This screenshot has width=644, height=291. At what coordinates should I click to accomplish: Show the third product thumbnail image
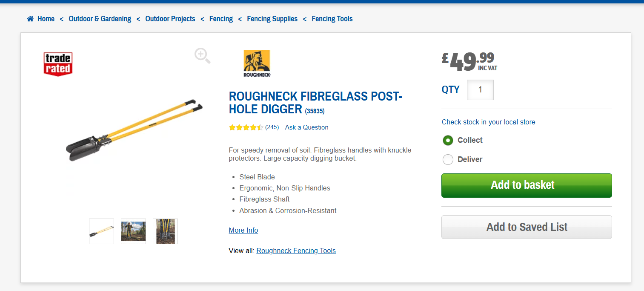[165, 231]
